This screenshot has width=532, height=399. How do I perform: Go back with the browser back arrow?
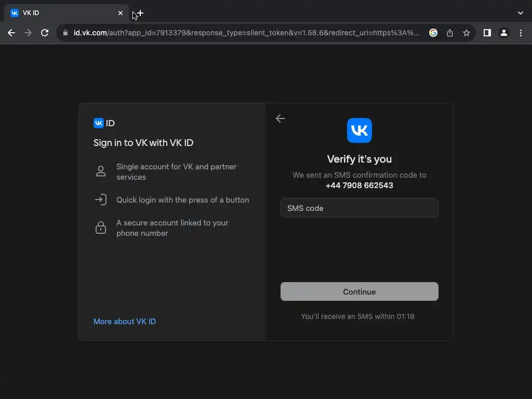point(11,33)
